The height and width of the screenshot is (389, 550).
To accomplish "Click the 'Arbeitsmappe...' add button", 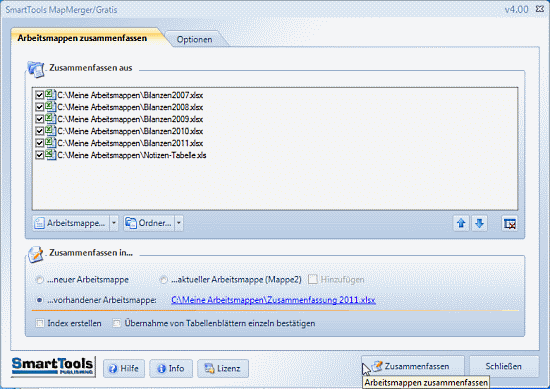I will click(x=71, y=223).
